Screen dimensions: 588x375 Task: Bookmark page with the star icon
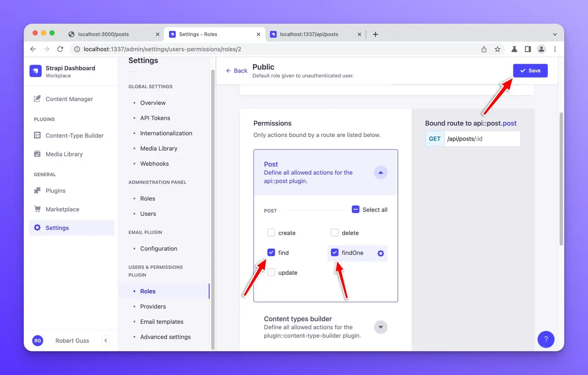point(498,49)
